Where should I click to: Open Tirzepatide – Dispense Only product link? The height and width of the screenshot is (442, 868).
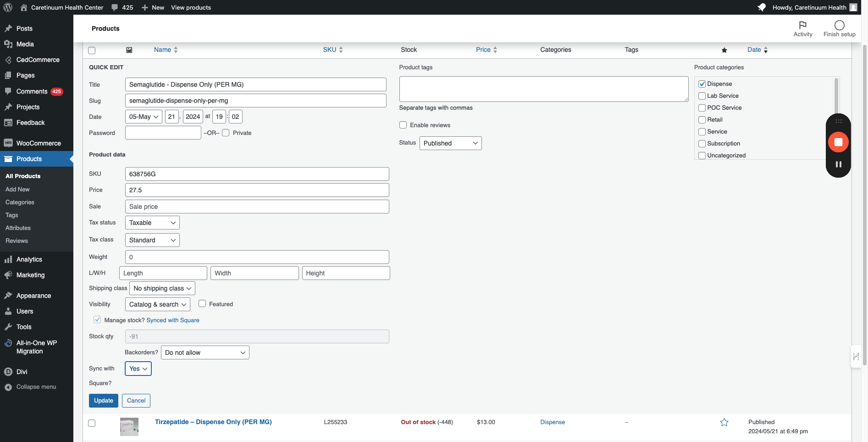click(x=213, y=422)
